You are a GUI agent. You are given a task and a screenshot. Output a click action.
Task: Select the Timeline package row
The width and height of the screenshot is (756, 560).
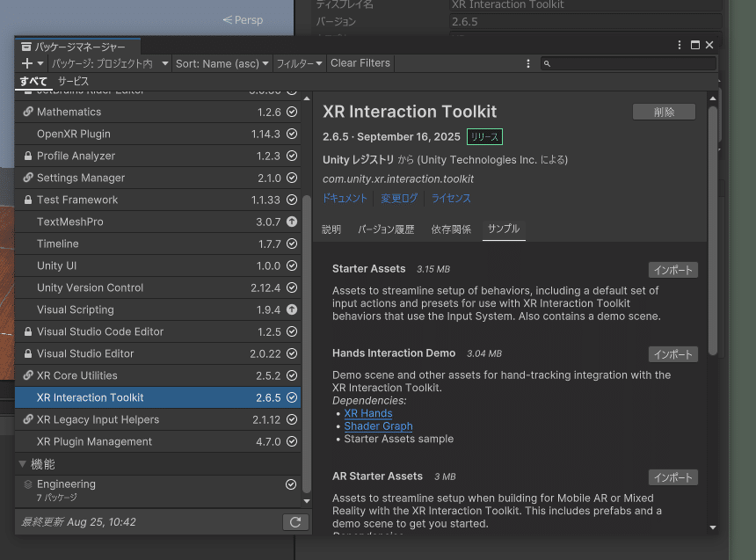point(157,244)
